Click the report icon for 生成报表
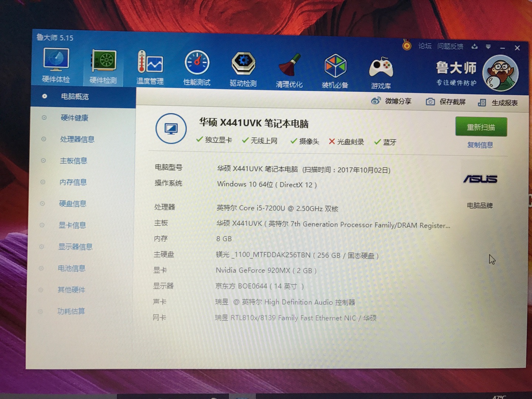Image resolution: width=532 pixels, height=399 pixels. coord(482,102)
